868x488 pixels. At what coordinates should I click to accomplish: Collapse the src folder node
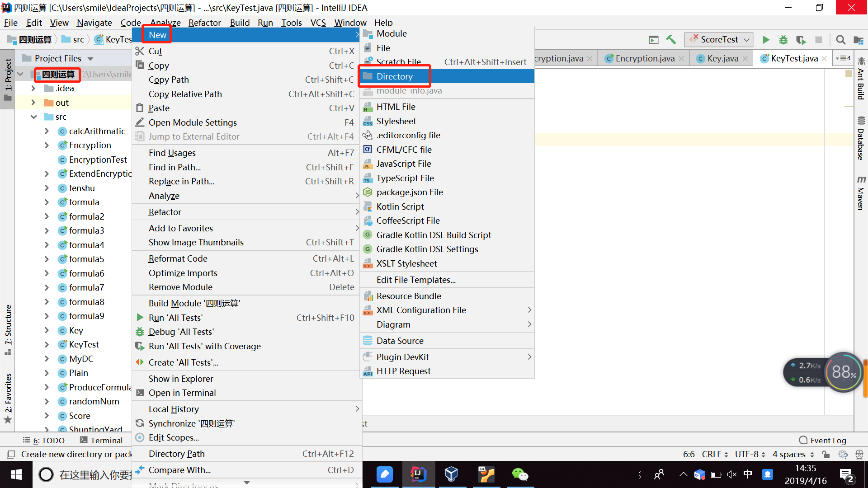pos(33,117)
